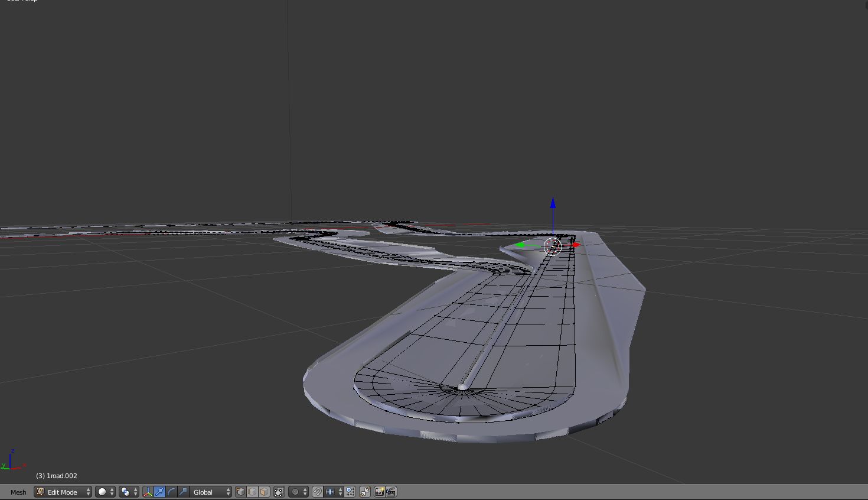Image resolution: width=868 pixels, height=500 pixels.
Task: Click the green Y-axis manipulator arrow
Action: (520, 245)
